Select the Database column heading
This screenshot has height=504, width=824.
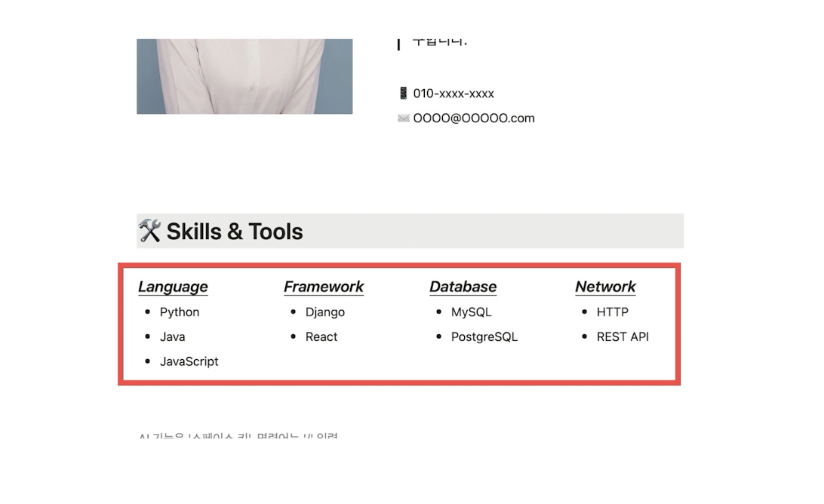click(x=463, y=287)
